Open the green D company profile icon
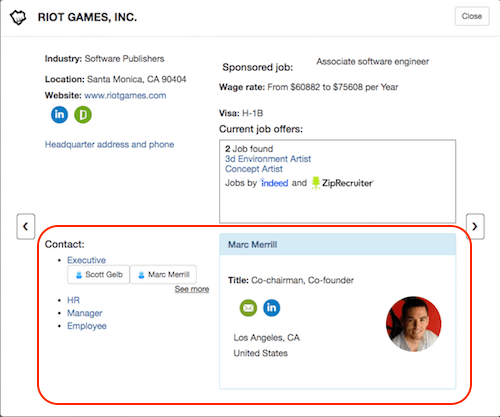The image size is (500, 417). tap(83, 115)
